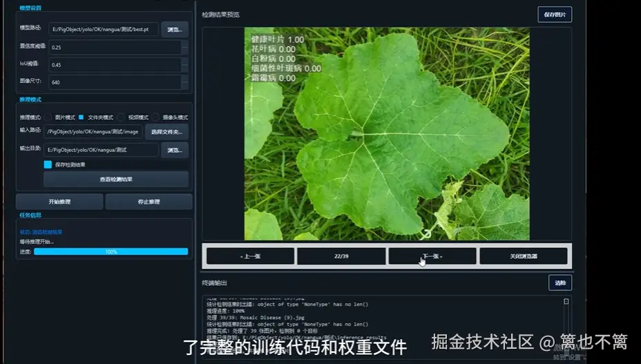Select the 文件夹模式 radio button
Screen dimensions: 641x364
pos(81,117)
